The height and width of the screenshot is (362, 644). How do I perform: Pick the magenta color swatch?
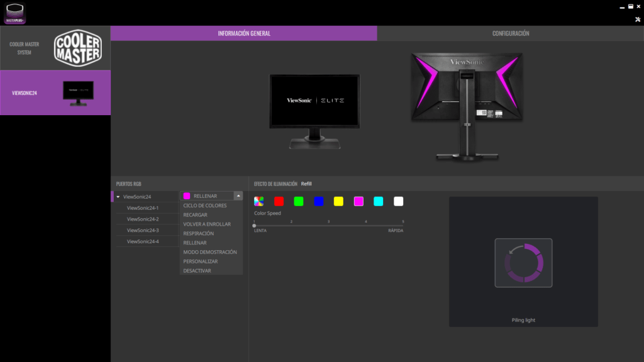pos(358,201)
